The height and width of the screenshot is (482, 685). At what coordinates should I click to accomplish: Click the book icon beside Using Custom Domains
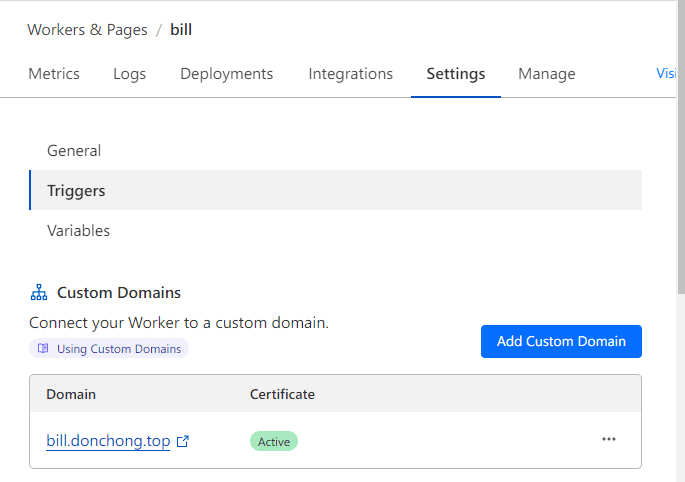click(x=43, y=348)
